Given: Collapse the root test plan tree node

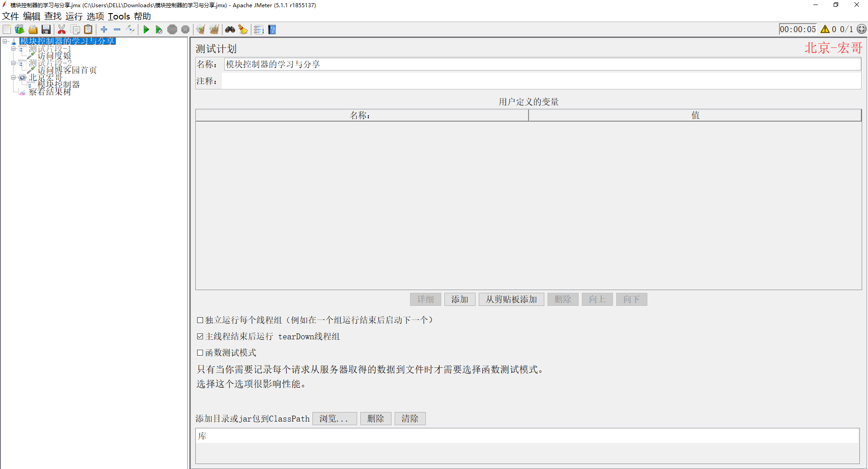Looking at the screenshot, I should point(5,41).
